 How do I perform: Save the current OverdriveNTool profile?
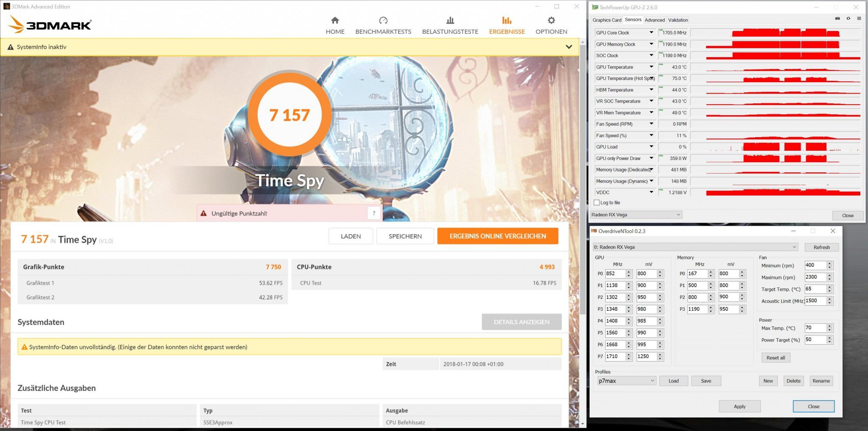[x=706, y=381]
